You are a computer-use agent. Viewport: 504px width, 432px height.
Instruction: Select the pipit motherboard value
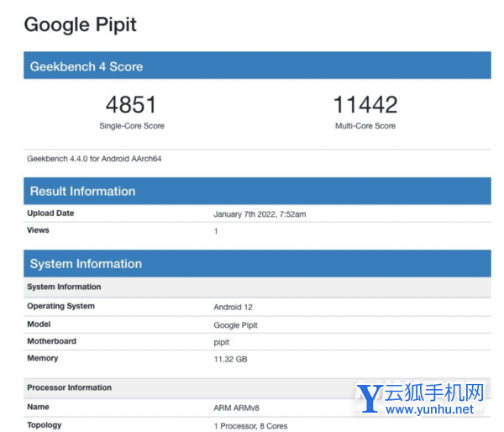[x=222, y=342]
